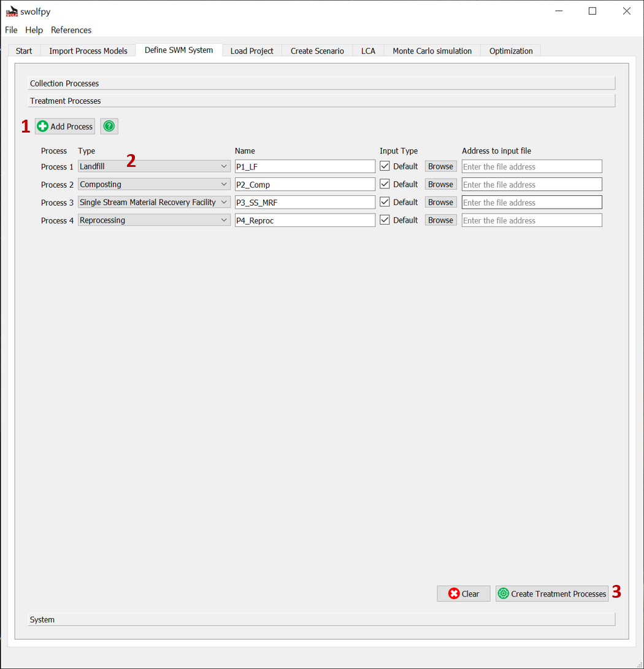
Task: Switch to the Start tab
Action: pos(24,51)
